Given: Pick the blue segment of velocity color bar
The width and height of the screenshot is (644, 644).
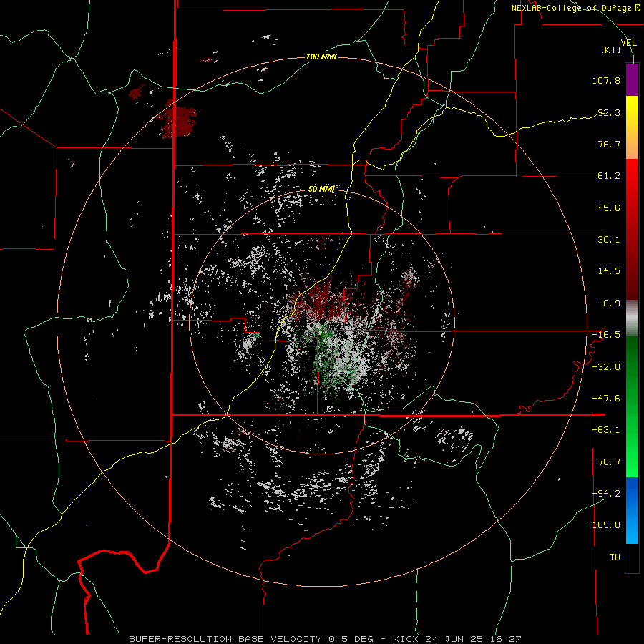Looking at the screenshot, I should [632, 510].
